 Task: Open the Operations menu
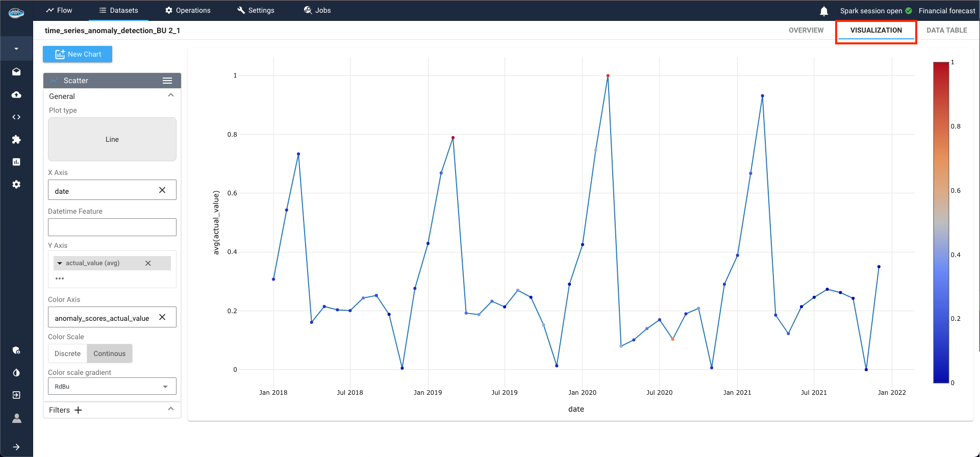(188, 10)
